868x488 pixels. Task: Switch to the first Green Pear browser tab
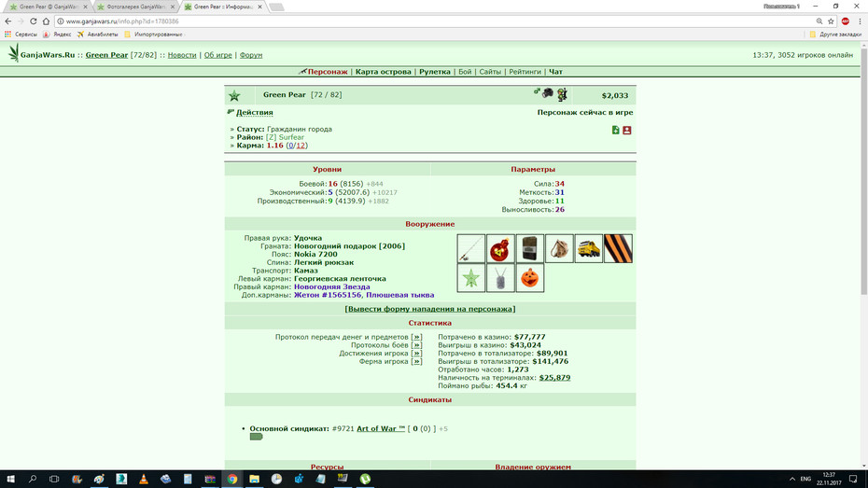click(x=47, y=7)
